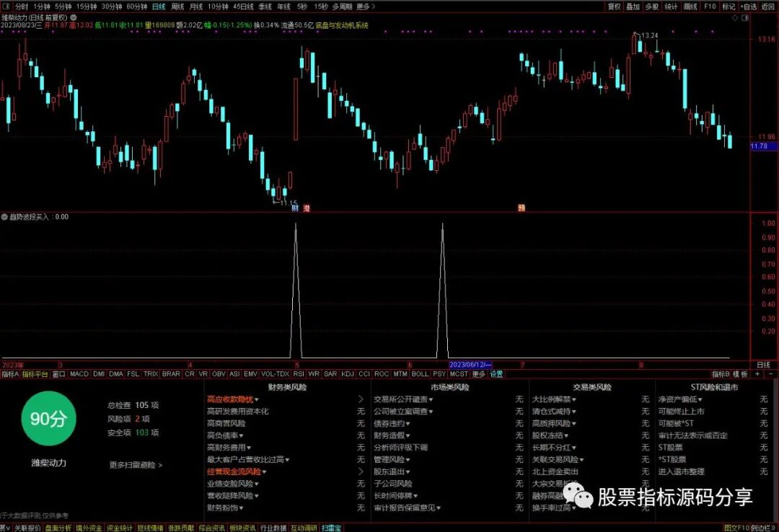Select the BRAR indicator
Image resolution: width=779 pixels, height=532 pixels.
pyautogui.click(x=171, y=374)
